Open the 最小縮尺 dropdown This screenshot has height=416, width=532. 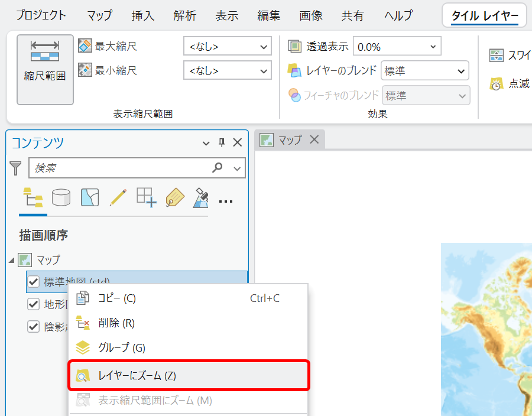point(227,71)
